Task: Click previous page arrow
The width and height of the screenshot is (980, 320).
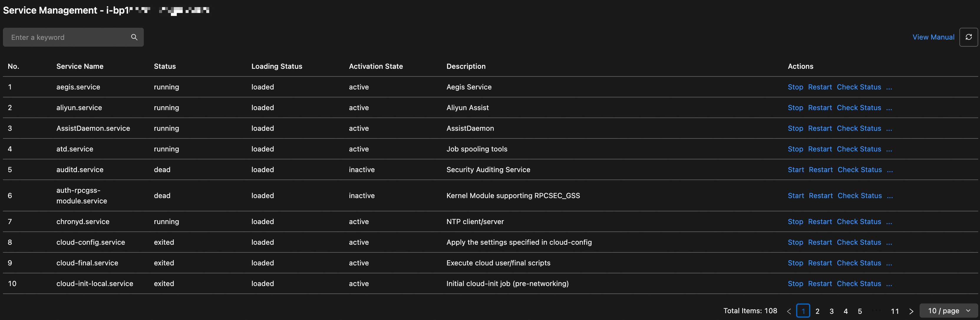Action: (x=789, y=311)
